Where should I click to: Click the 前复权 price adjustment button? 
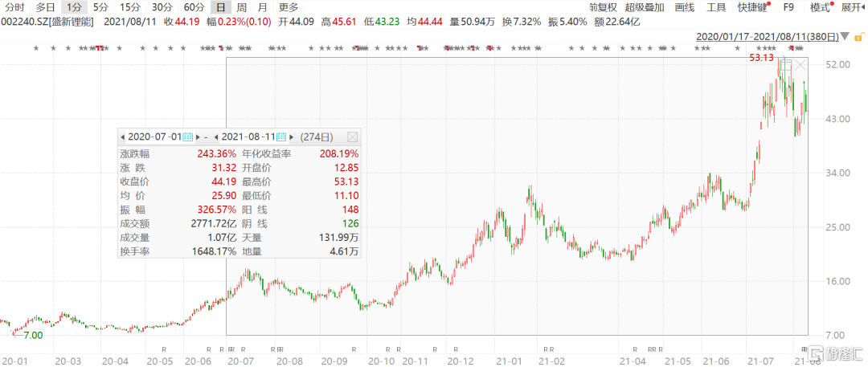tap(603, 7)
